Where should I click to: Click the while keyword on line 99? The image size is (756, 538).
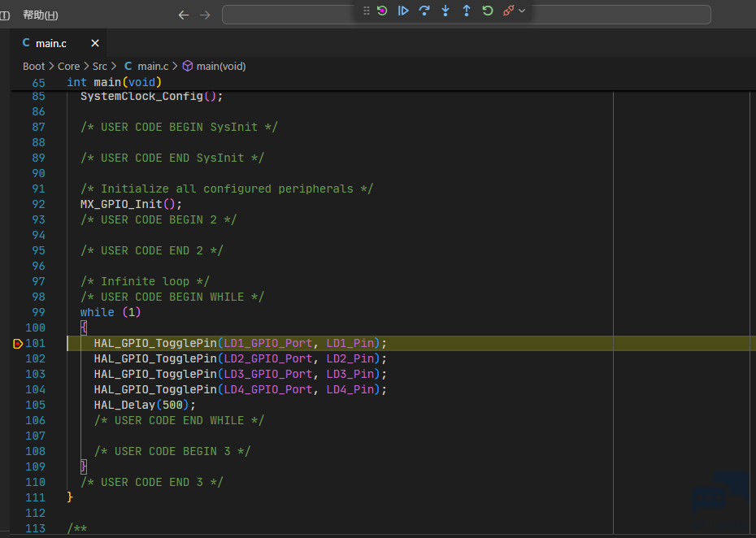pyautogui.click(x=97, y=312)
